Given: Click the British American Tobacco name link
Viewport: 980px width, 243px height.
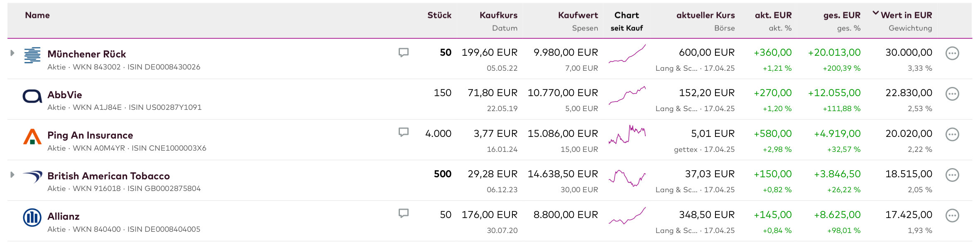Looking at the screenshot, I should pyautogui.click(x=108, y=176).
